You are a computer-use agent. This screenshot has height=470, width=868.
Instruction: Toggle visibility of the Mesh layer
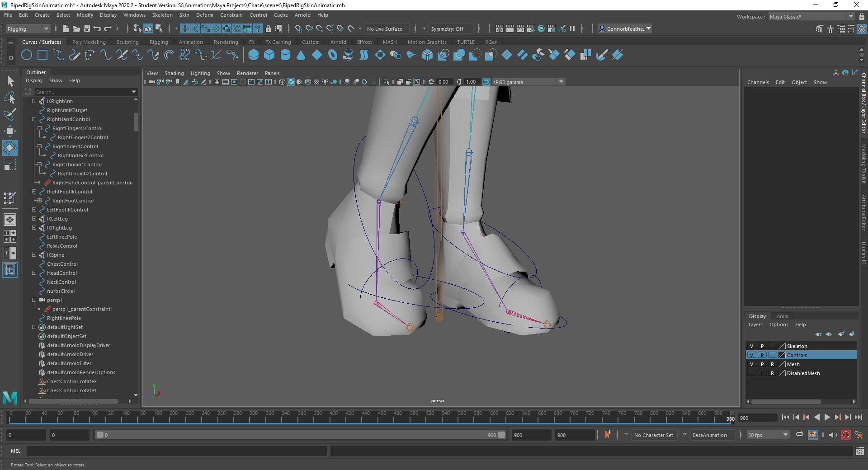click(x=751, y=364)
